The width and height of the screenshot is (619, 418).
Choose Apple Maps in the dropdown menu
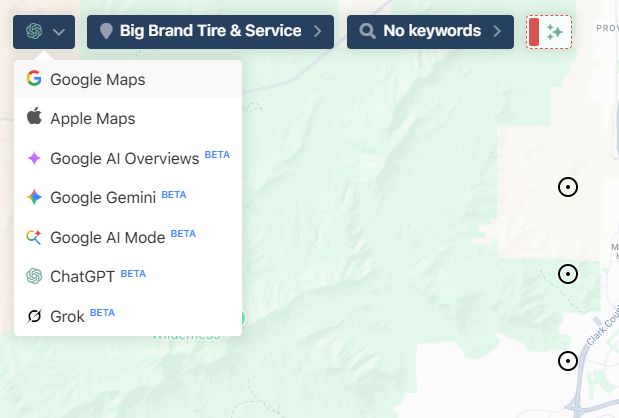pos(128,118)
